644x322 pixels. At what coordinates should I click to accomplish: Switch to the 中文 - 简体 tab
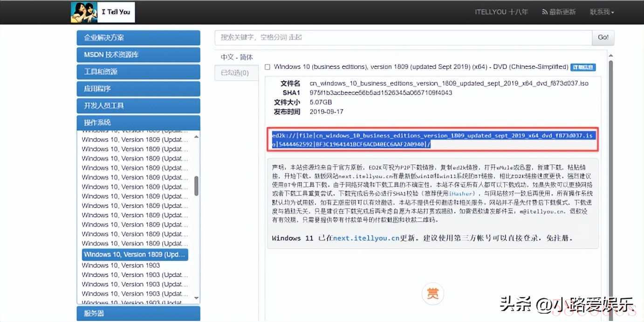tap(237, 57)
